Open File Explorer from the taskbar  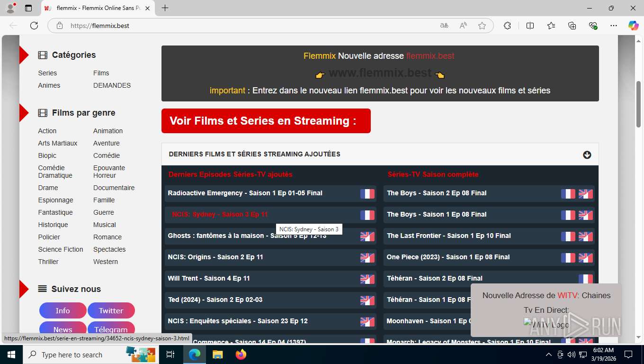point(217,355)
